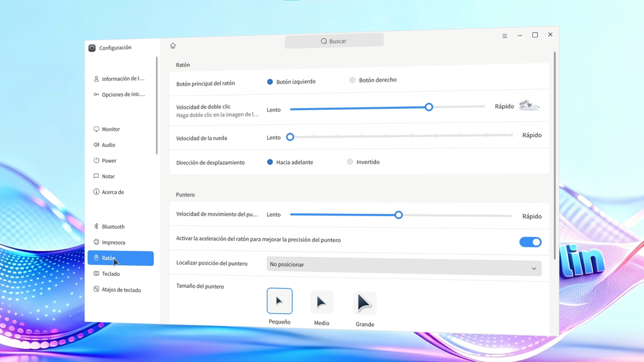Select Botón izquierdo radio button
Screen dimensions: 644x362
[x=270, y=82]
